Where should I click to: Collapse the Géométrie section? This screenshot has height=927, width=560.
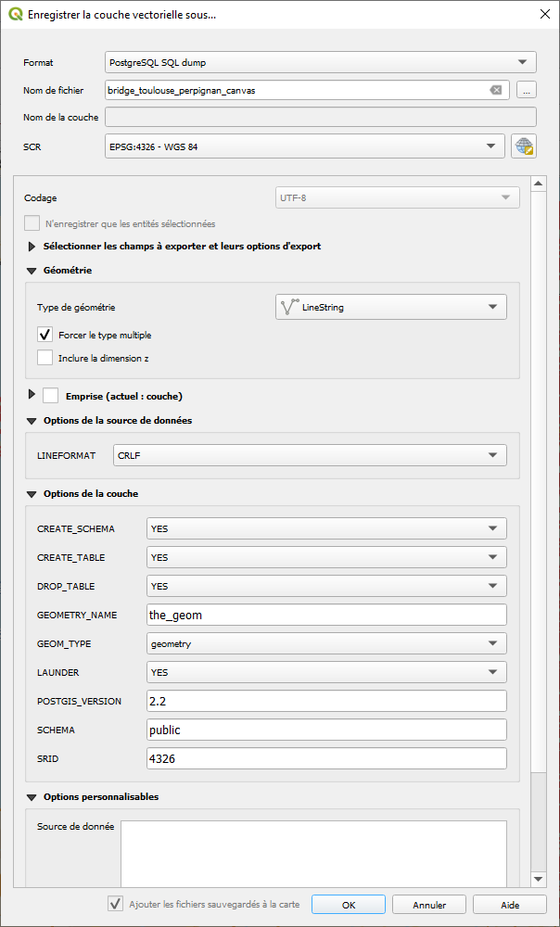coord(32,271)
